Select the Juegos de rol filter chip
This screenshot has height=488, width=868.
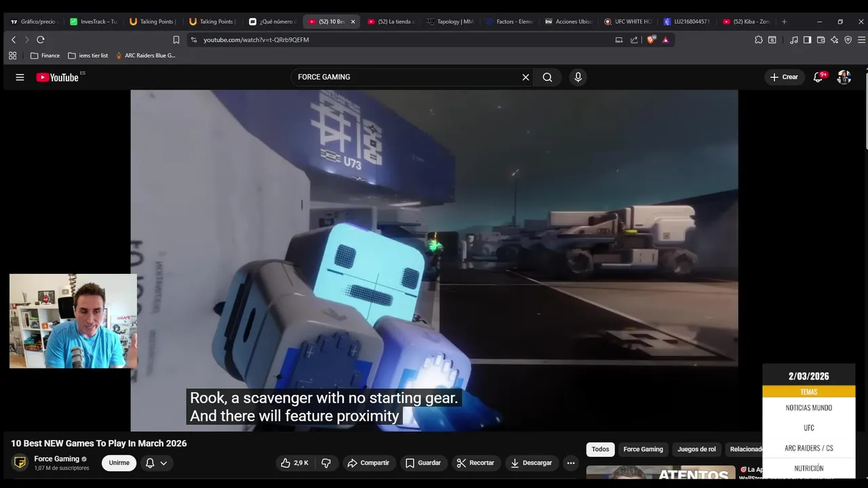coord(696,449)
